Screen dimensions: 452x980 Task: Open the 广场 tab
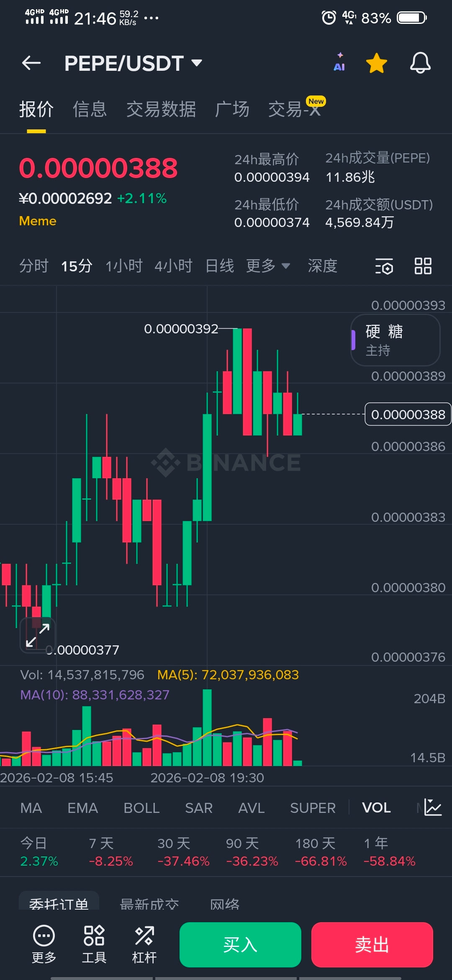coord(232,110)
